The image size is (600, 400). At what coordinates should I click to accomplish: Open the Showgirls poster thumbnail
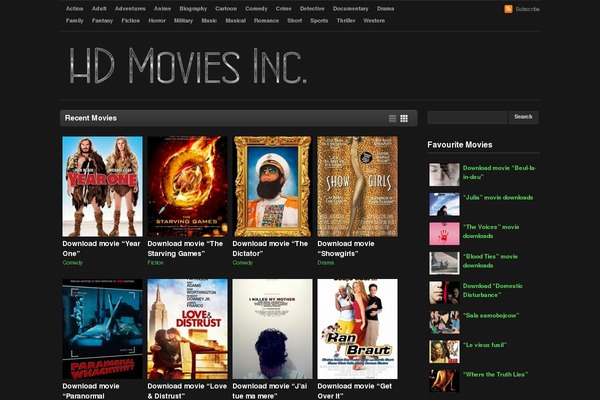(357, 186)
